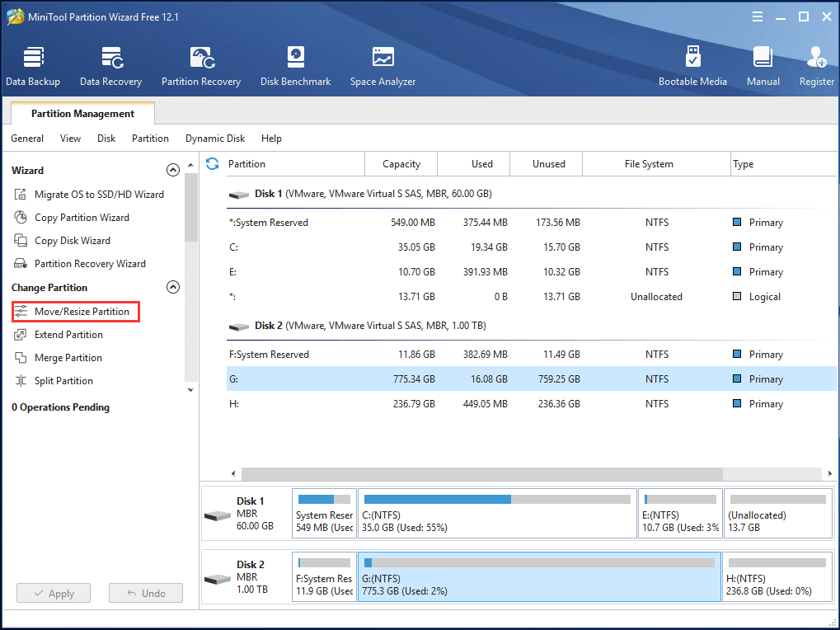This screenshot has width=840, height=630.
Task: Choose Extend Partition
Action: point(68,335)
